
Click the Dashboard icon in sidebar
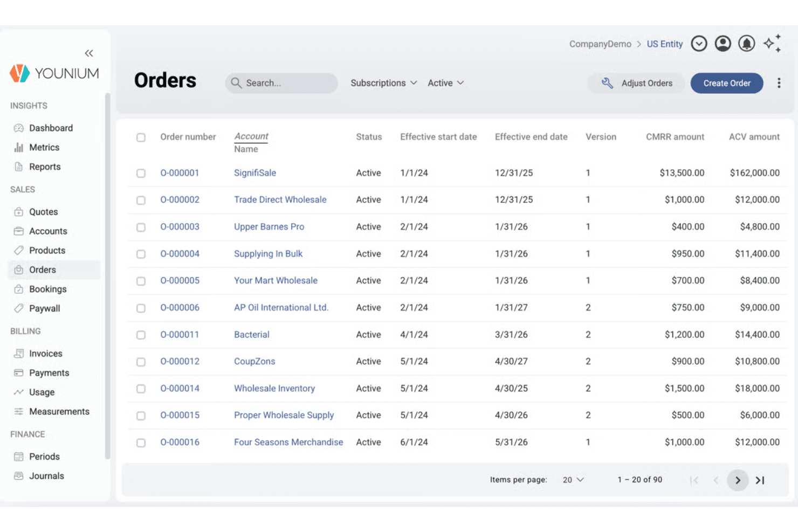(19, 128)
